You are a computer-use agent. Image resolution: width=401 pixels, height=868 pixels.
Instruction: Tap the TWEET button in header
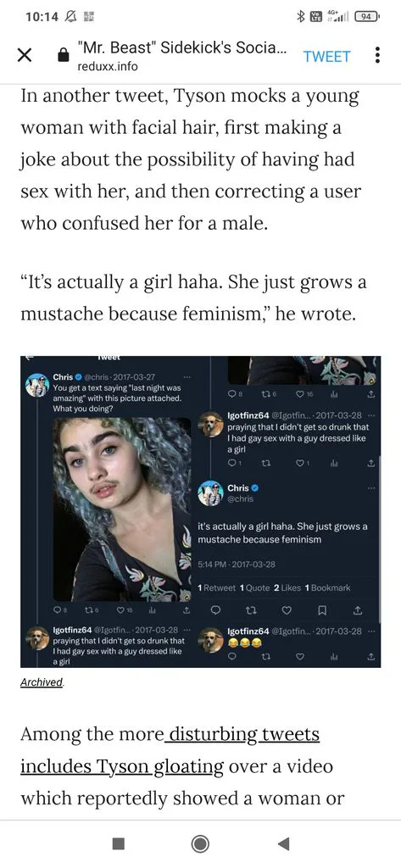[x=326, y=57]
